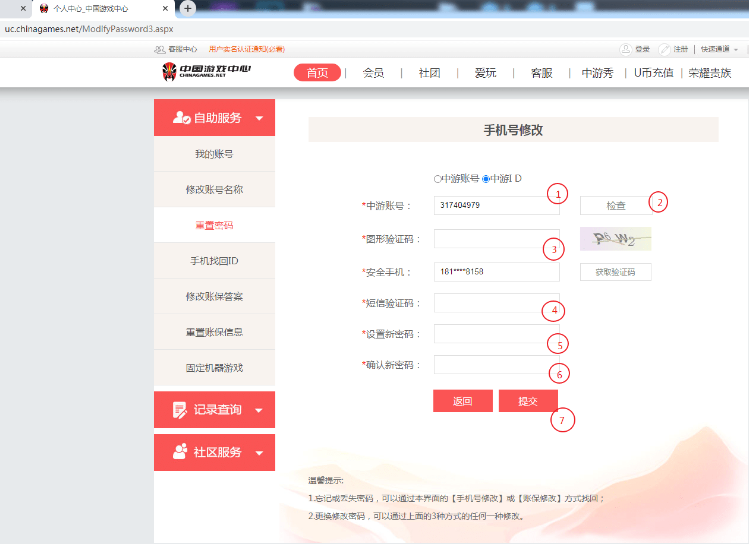
Task: Click the 获取验证码 button
Action: pos(615,272)
